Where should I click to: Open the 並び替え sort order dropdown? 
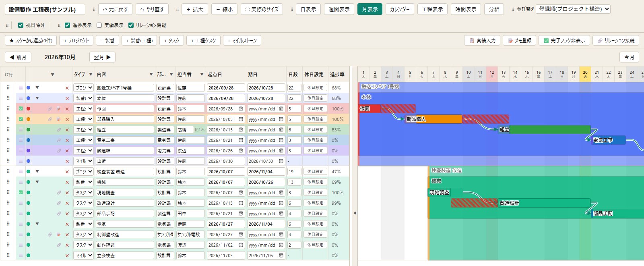574,9
